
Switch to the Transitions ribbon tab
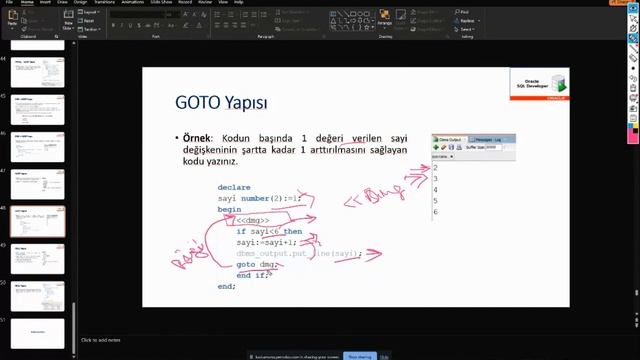(x=104, y=2)
